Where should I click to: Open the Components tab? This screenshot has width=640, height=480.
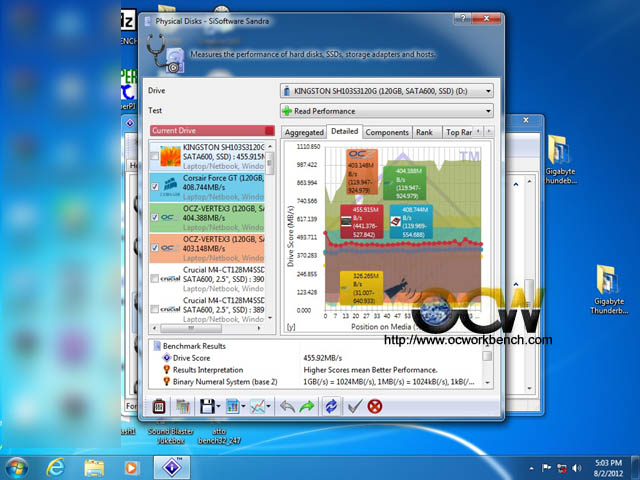387,132
